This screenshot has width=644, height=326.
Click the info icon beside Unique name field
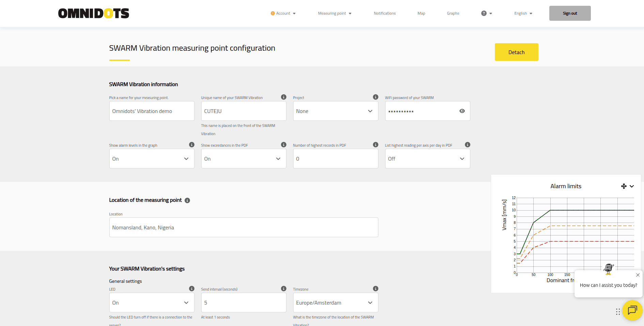283,97
